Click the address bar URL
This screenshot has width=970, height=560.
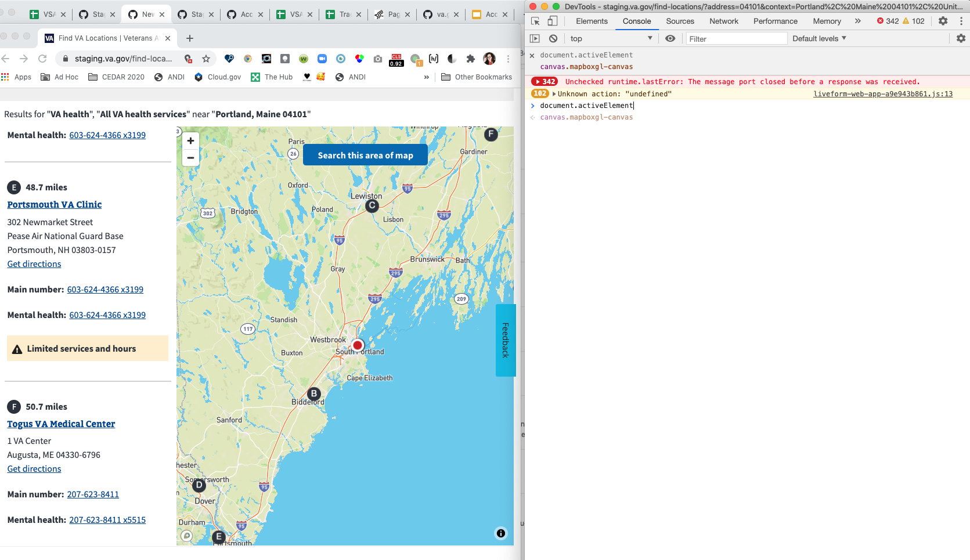point(123,59)
